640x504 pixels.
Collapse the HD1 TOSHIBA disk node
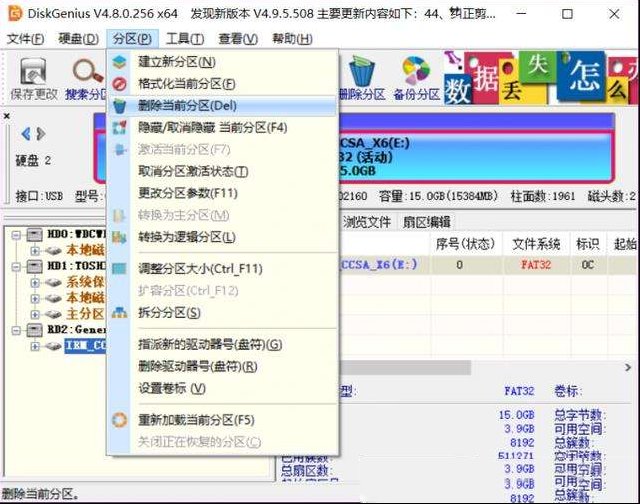[16, 266]
